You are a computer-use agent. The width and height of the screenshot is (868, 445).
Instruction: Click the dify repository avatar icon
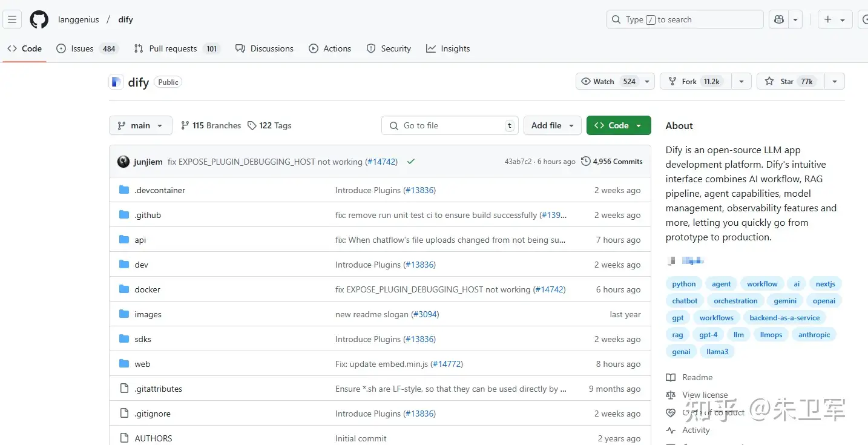116,82
